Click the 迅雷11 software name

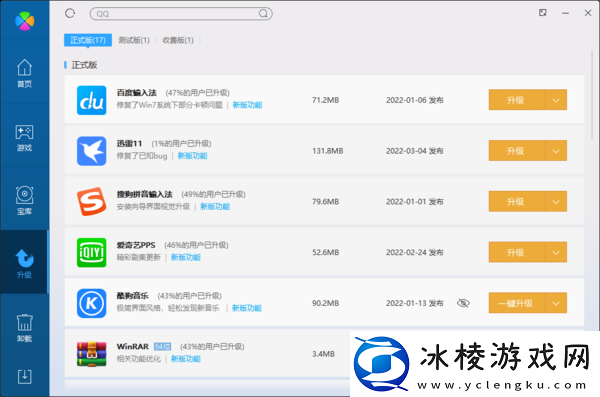pyautogui.click(x=129, y=144)
